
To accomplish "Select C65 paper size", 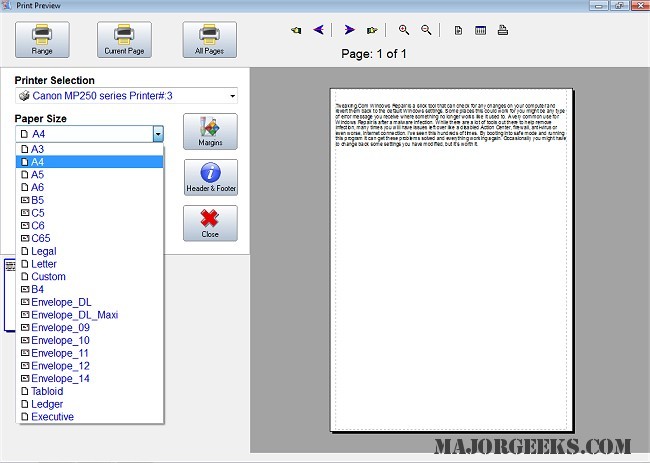I will coord(90,238).
